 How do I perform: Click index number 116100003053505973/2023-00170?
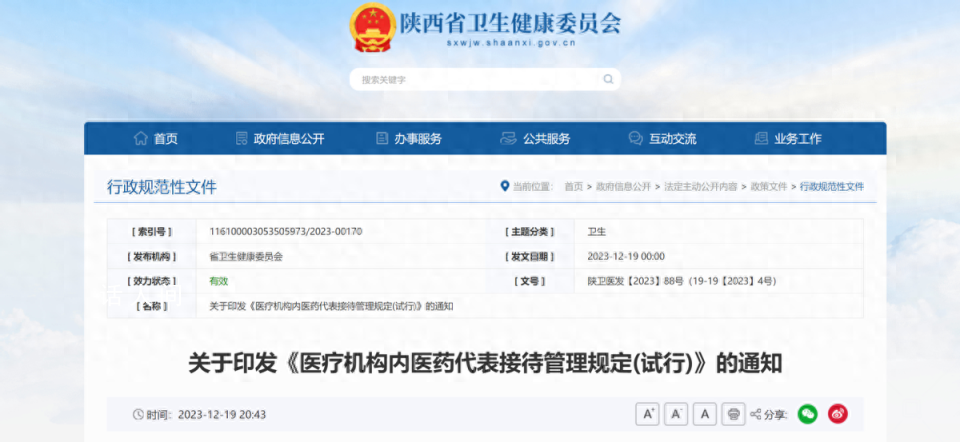[286, 231]
